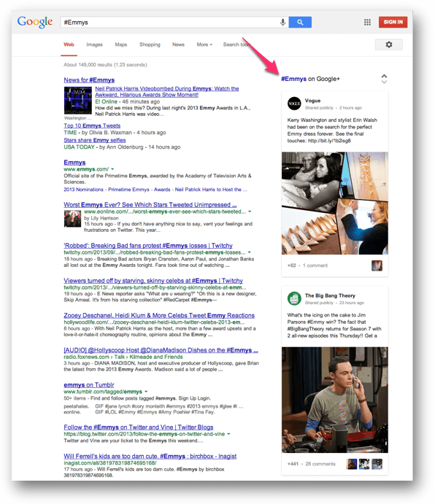Image resolution: width=435 pixels, height=504 pixels.
Task: Click up chevron on Google+ panel
Action: click(384, 76)
